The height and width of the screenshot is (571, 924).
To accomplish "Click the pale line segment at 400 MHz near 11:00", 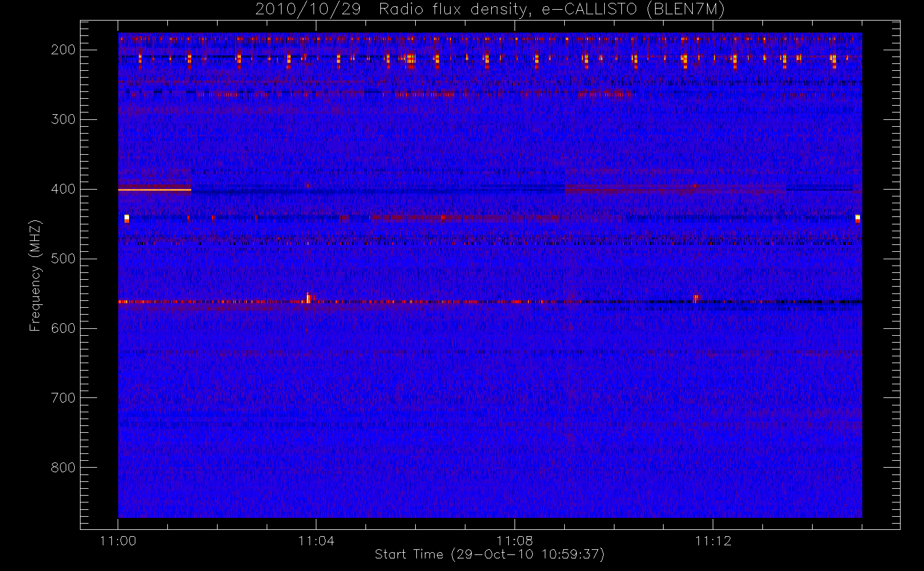I will (155, 190).
